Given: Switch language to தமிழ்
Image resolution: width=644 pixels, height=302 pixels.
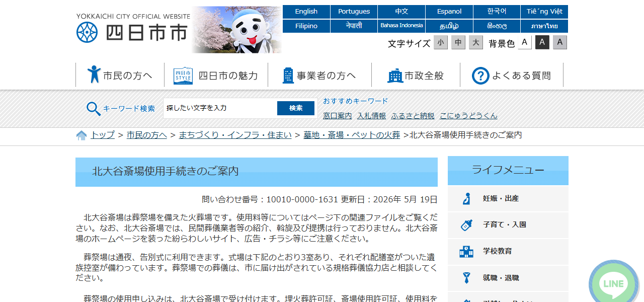Looking at the screenshot, I should click(x=449, y=26).
